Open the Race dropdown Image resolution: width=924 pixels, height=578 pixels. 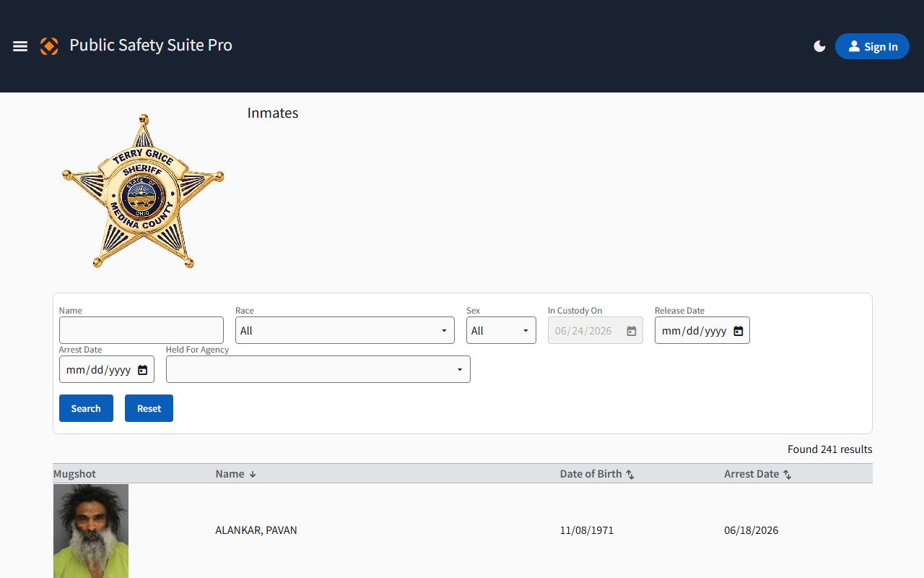point(345,330)
